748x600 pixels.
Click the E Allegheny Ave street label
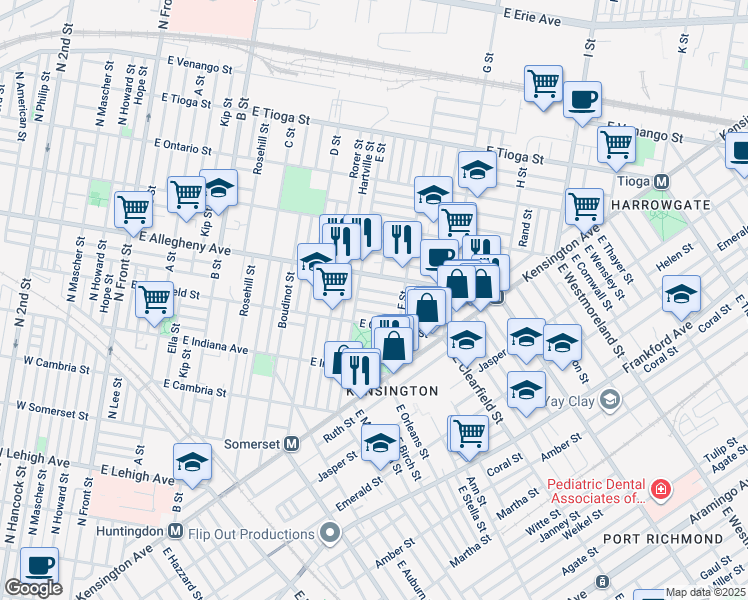click(x=185, y=243)
